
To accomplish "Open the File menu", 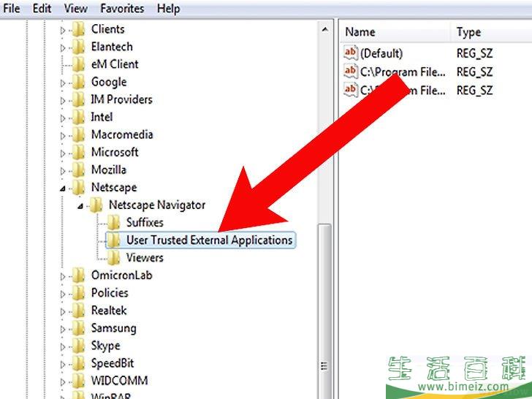I will [12, 9].
